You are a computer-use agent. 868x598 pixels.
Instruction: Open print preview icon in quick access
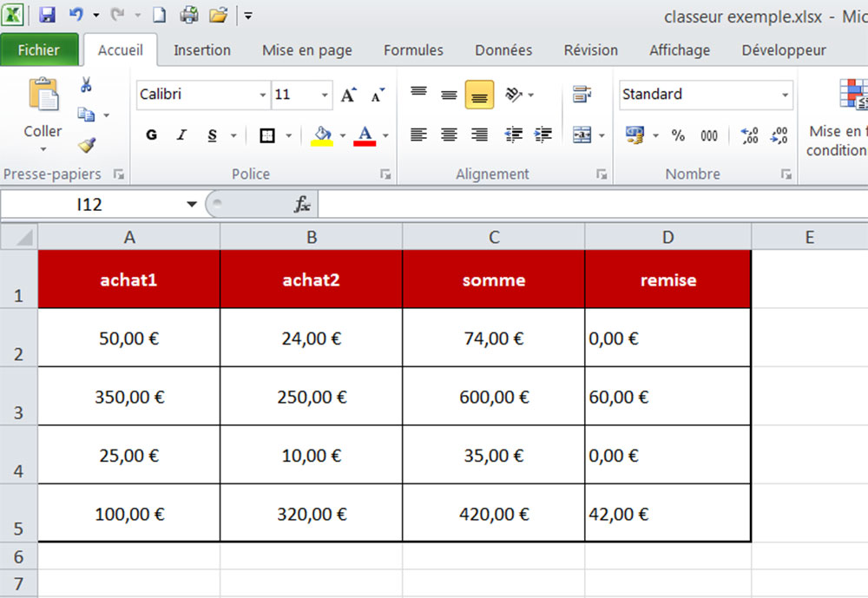(188, 15)
